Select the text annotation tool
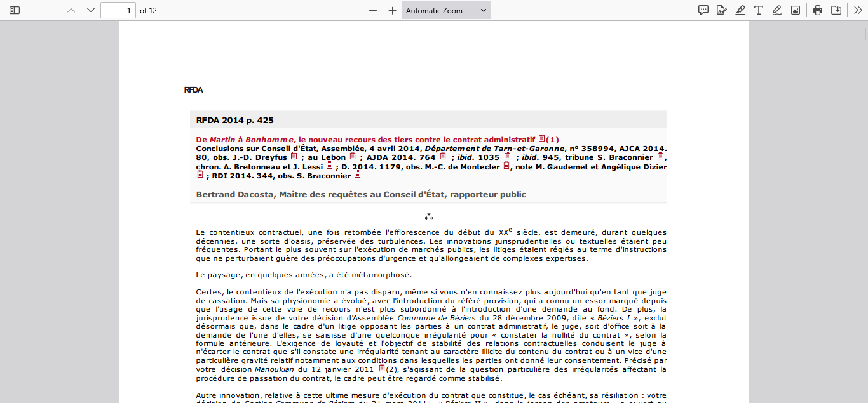The image size is (868, 403). [x=759, y=10]
